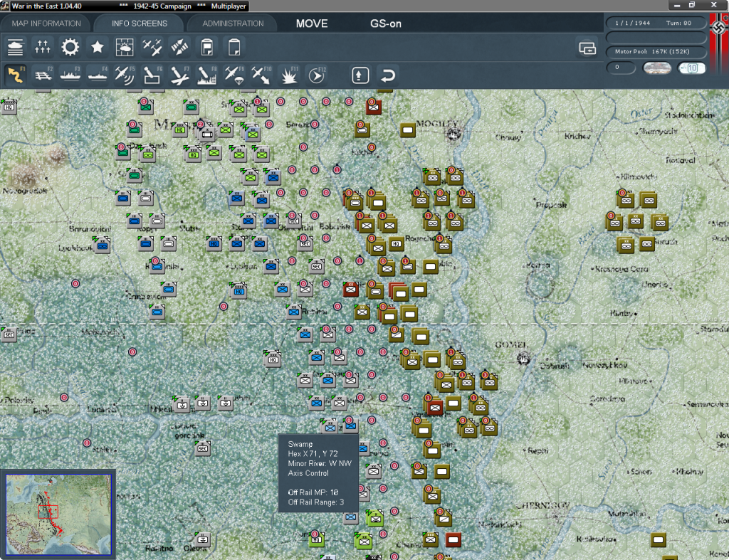Select Amphibious transport mode (F4)
The image size is (729, 560).
click(x=98, y=75)
